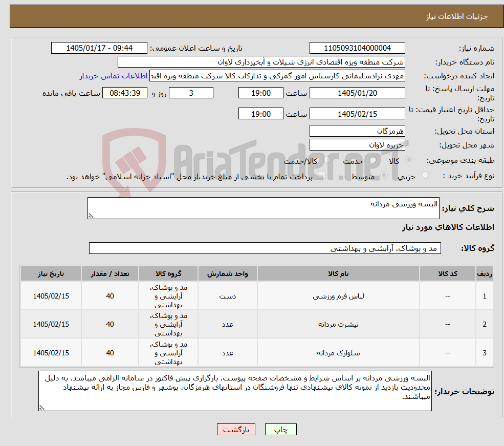Select the کالا/خدمت radio button

pos(327,159)
